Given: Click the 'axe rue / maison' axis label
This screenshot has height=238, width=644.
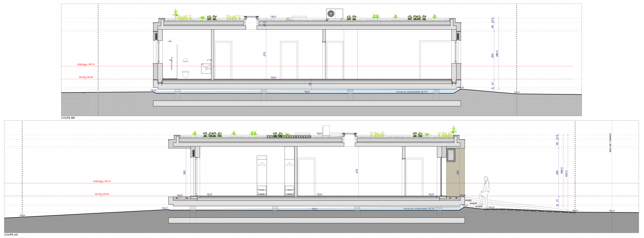Looking at the screenshot, I should 610,143.
